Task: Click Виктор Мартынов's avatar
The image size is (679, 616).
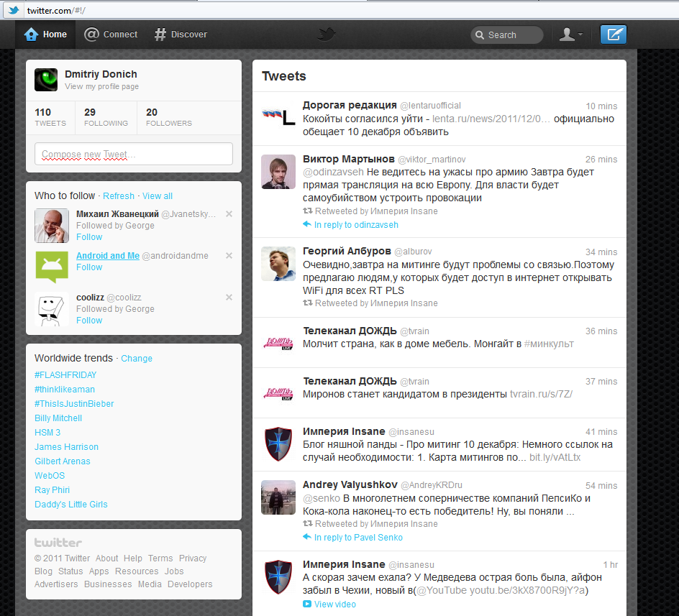Action: point(278,172)
